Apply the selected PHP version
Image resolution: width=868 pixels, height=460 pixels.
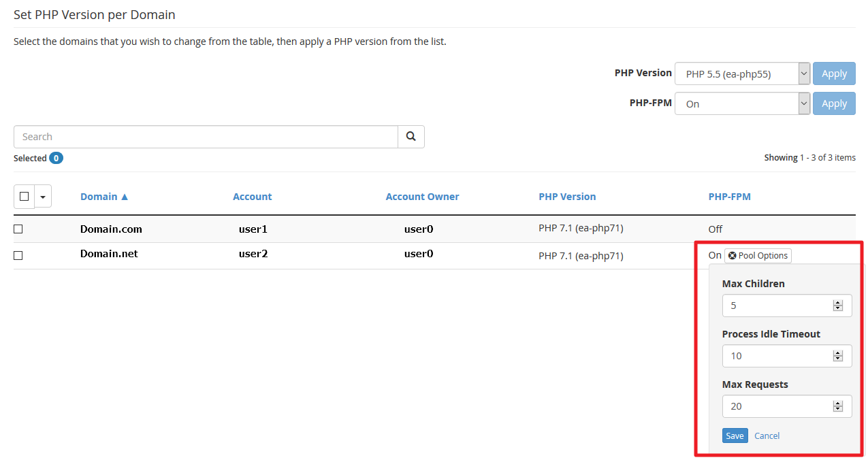coord(834,73)
